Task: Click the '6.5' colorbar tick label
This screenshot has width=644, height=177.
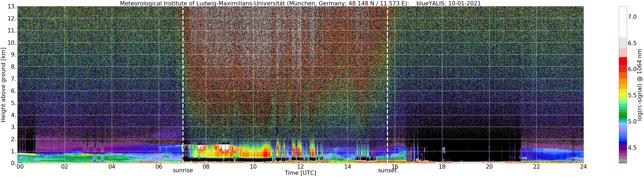Action: 632,43
